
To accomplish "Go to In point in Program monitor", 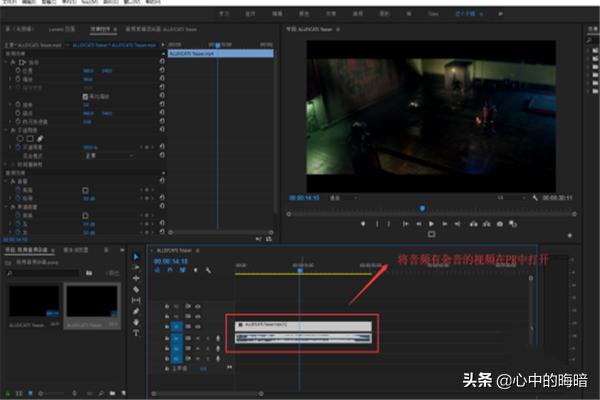I will pos(405,224).
